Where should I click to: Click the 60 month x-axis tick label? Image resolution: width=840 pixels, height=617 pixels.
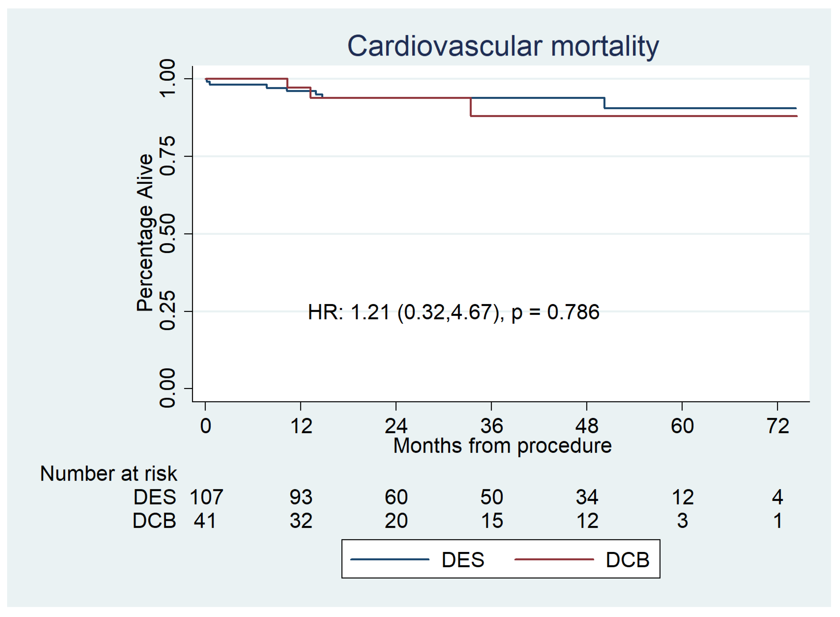click(x=682, y=426)
